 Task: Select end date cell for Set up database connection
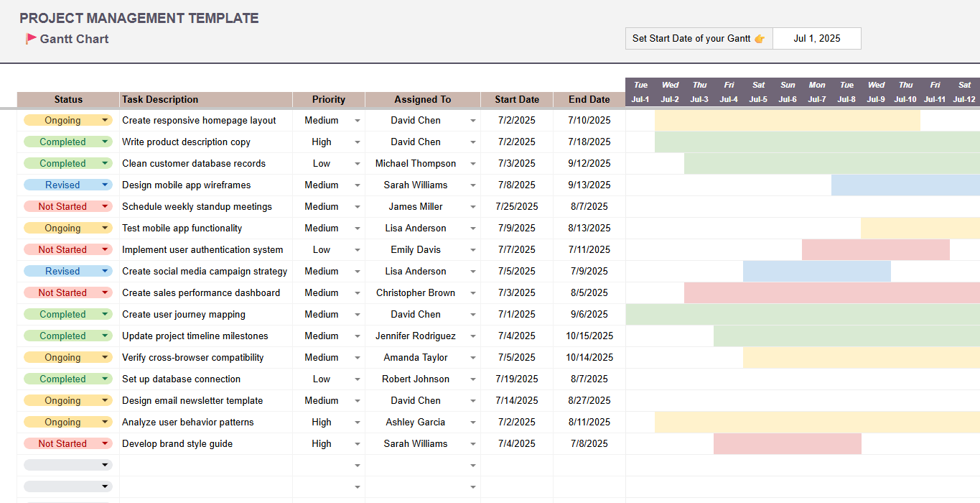(x=589, y=379)
